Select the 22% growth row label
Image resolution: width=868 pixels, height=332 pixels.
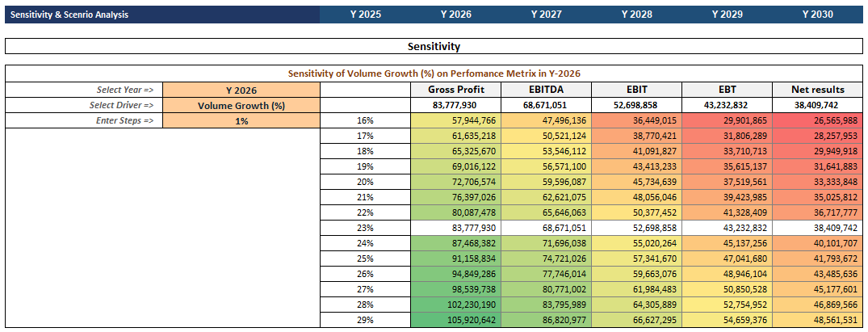[x=365, y=212]
